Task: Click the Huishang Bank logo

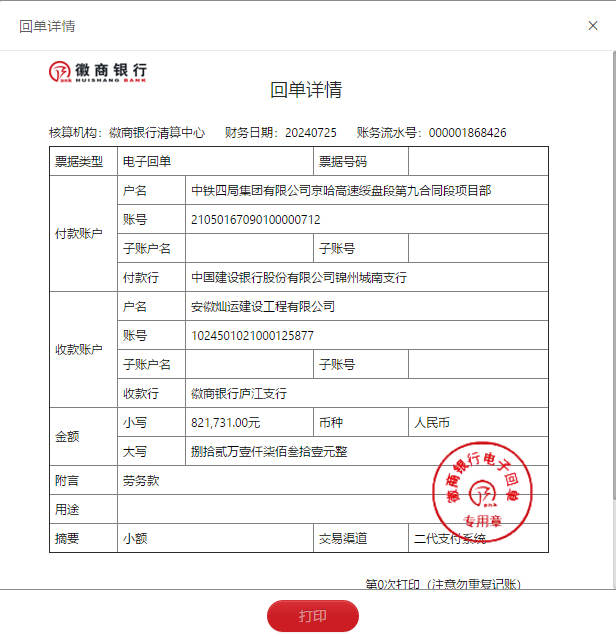Action: (98, 72)
